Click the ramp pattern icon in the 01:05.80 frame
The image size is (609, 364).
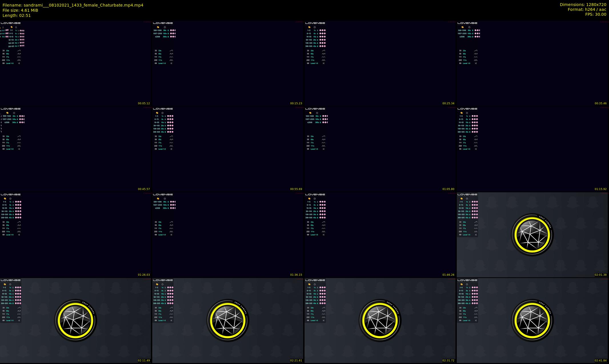tap(323, 136)
